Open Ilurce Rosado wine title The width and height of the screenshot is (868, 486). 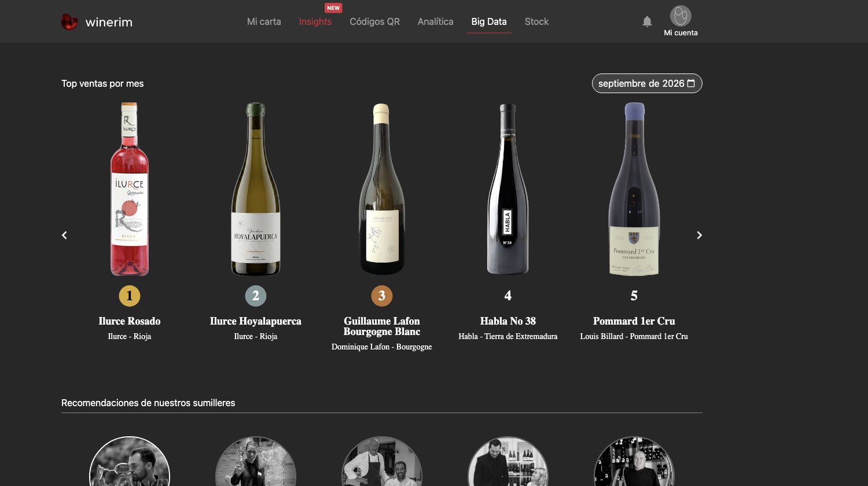(130, 321)
